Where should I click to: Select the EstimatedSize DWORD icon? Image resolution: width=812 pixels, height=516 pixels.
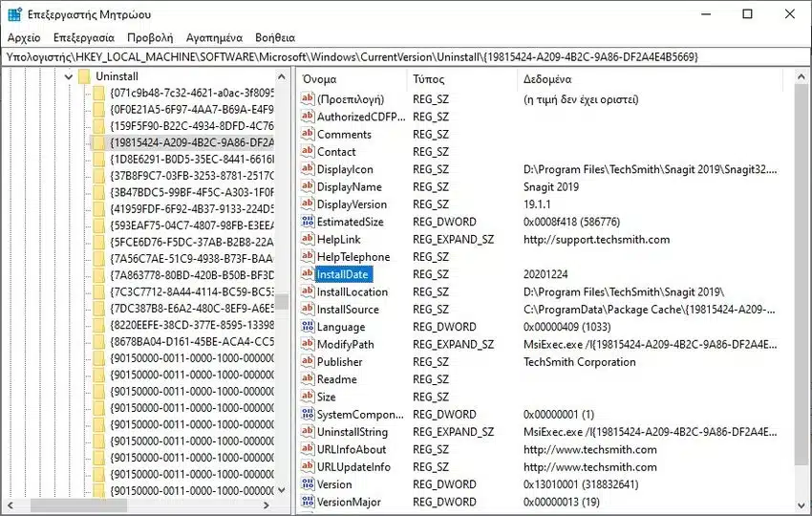(x=308, y=222)
